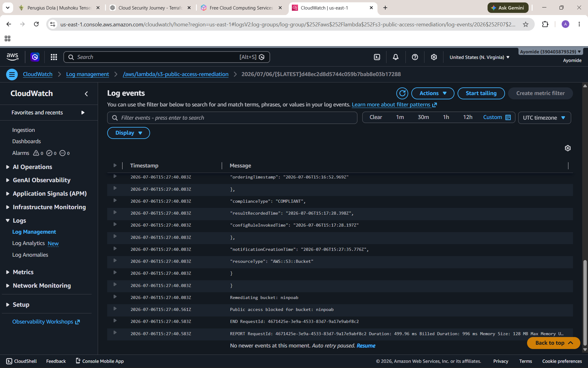Open the CloudShell terminal icon in header
Screen dimensions: 588x368
coord(377,57)
